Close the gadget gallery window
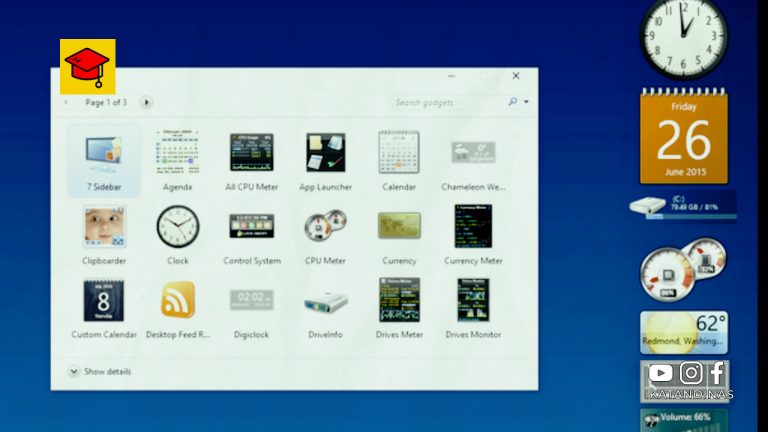Viewport: 768px width, 432px height. pyautogui.click(x=516, y=76)
